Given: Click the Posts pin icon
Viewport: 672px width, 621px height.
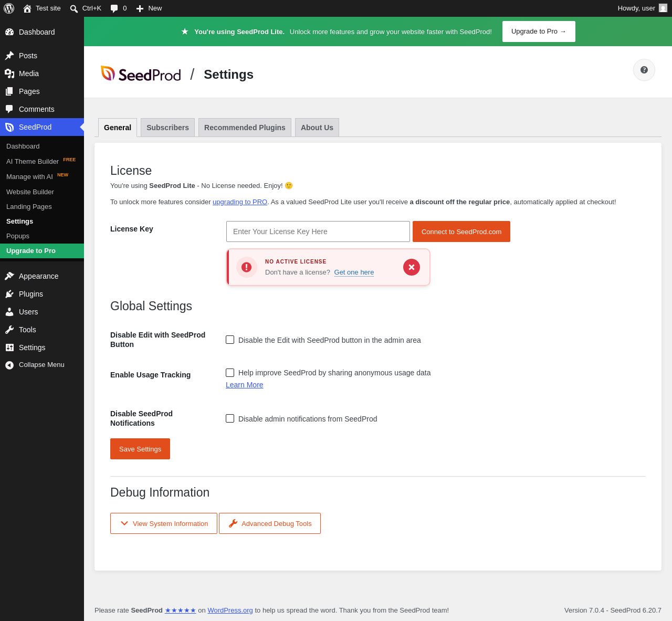Looking at the screenshot, I should pos(9,56).
